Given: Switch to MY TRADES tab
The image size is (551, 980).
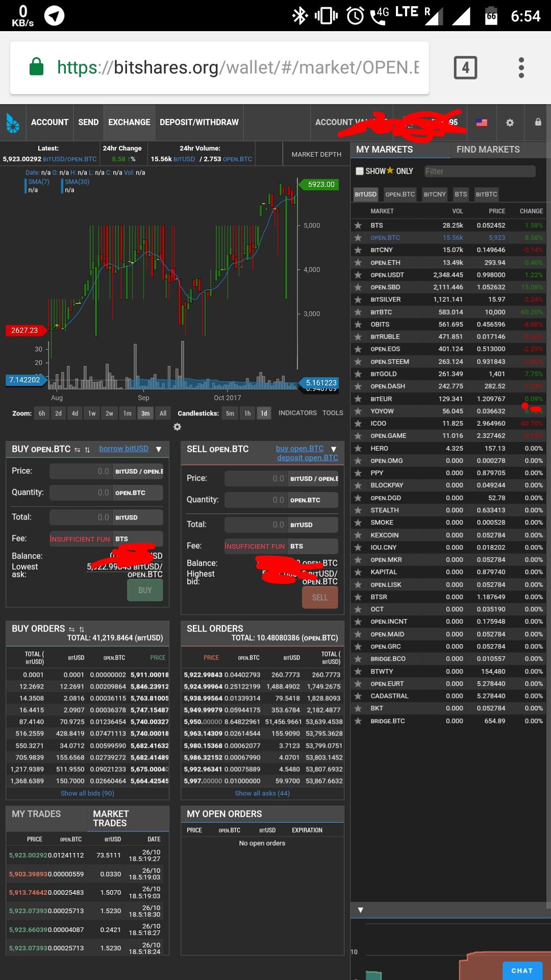Looking at the screenshot, I should (x=36, y=814).
